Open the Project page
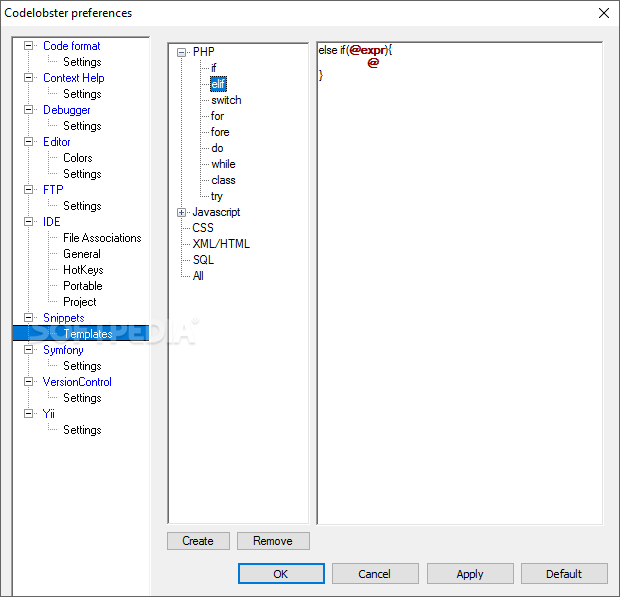Screen dimensions: 620x597 (x=79, y=302)
